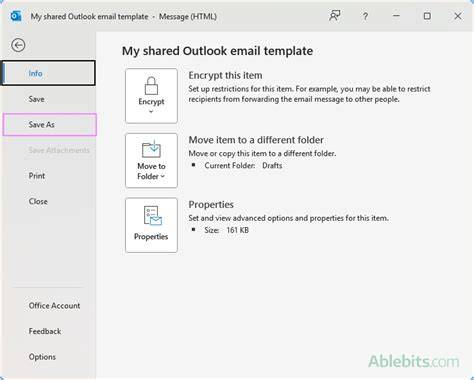Open the Encrypt dropdown button
Viewport: 474px width, 380px height.
151,96
